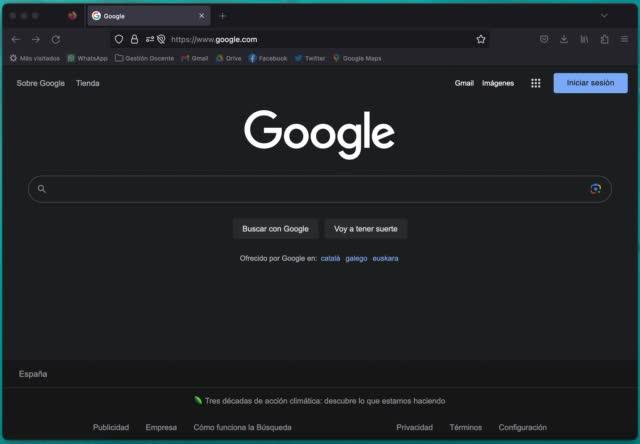Switch Google language to euskara

coord(385,258)
